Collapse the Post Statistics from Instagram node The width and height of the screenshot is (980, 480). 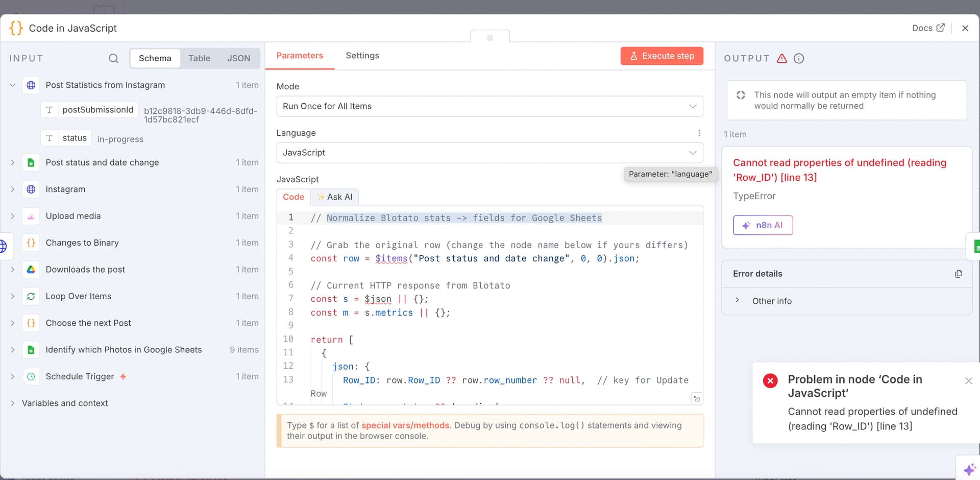point(13,85)
